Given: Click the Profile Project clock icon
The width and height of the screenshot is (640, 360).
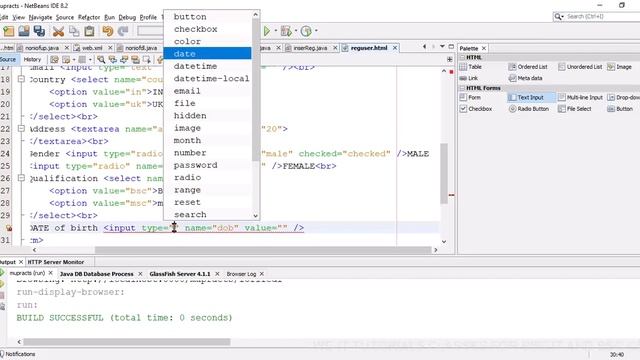Looking at the screenshot, I should tap(306, 31).
